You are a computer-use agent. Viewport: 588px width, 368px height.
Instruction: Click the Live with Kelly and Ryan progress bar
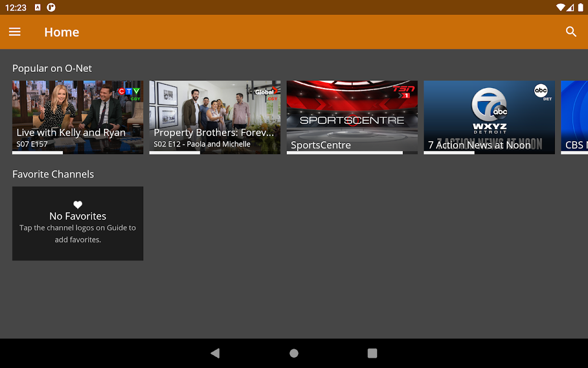(x=78, y=153)
